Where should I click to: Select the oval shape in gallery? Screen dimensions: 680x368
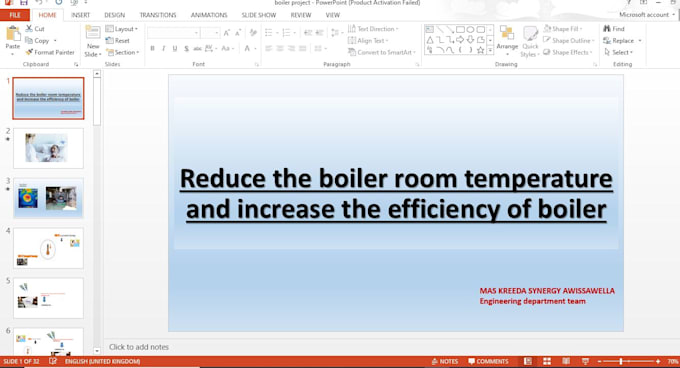click(x=471, y=29)
